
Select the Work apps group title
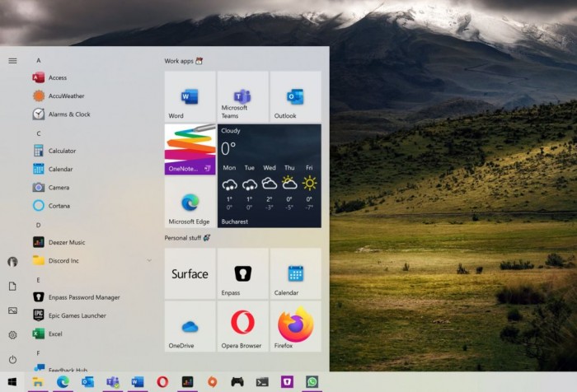(x=183, y=61)
